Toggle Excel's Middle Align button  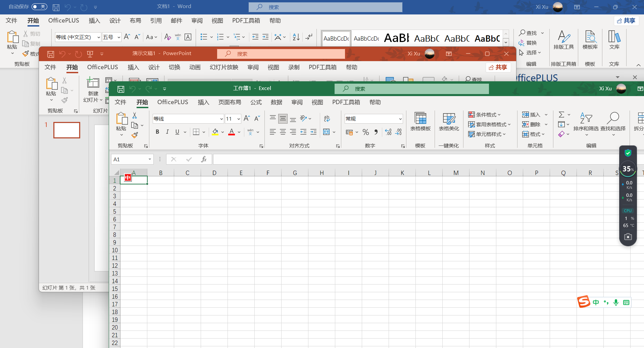click(283, 118)
